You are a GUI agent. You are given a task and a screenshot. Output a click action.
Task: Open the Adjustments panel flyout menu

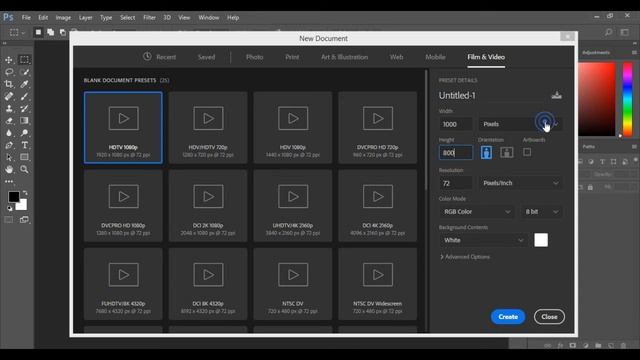[634, 53]
